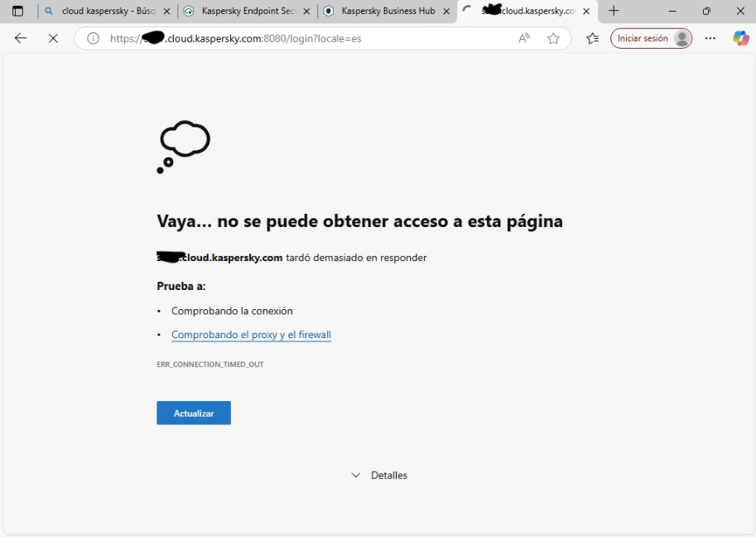756x537 pixels.
Task: Open the Favorites list icon
Action: [x=593, y=39]
